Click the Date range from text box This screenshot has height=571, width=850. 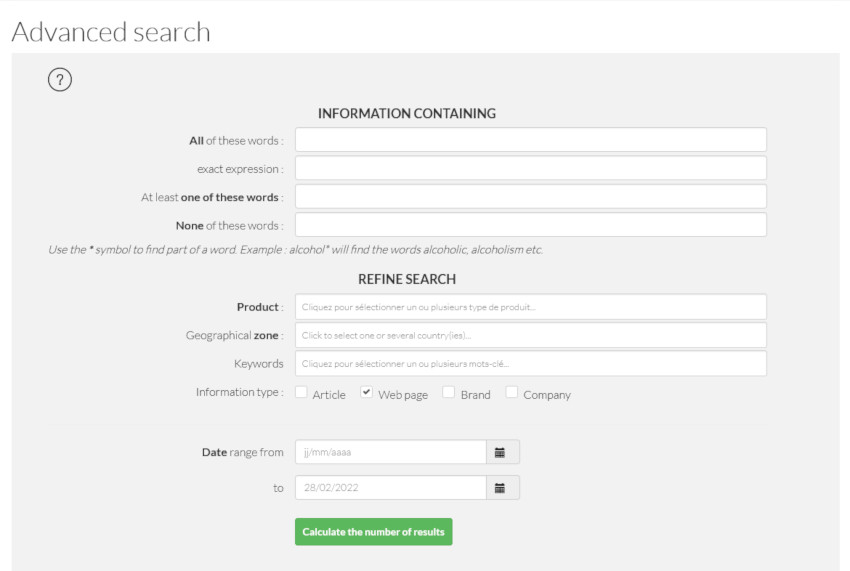[x=391, y=452]
